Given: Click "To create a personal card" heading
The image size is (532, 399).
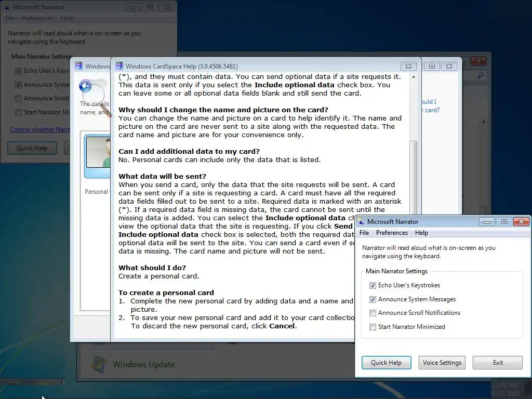Looking at the screenshot, I should [x=166, y=293].
